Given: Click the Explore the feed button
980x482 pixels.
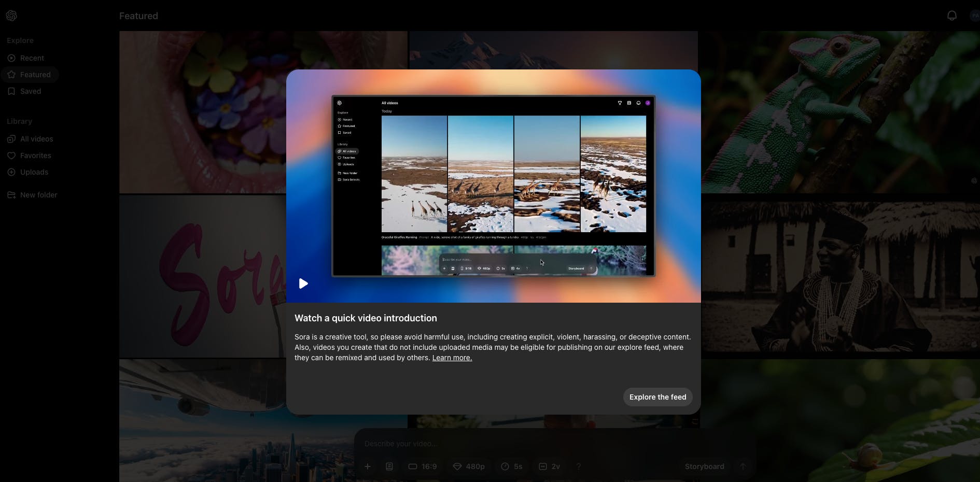Looking at the screenshot, I should click(657, 397).
